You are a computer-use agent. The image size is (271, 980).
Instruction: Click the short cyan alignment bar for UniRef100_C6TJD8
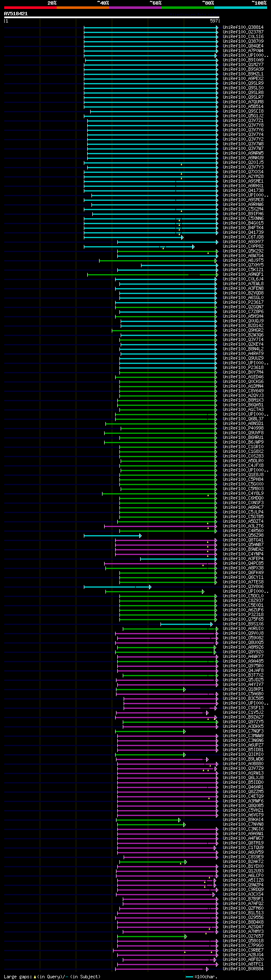point(134,237)
